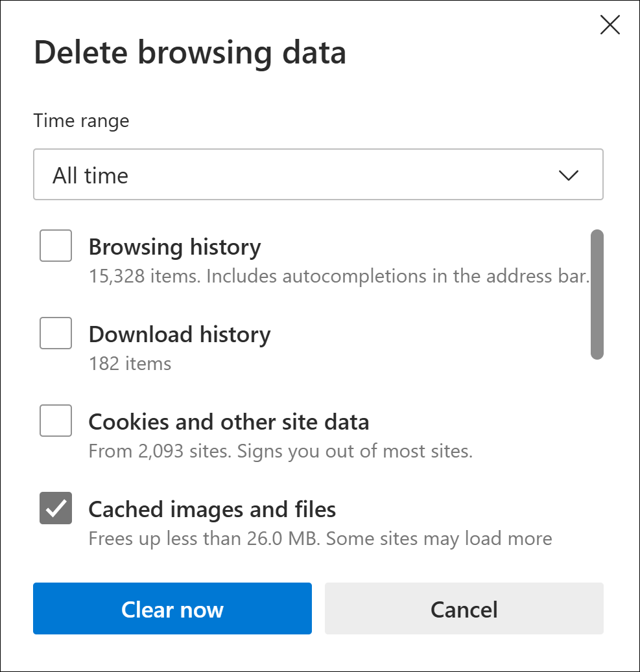The height and width of the screenshot is (672, 640).
Task: Click the Browsing history label text
Action: tap(174, 247)
